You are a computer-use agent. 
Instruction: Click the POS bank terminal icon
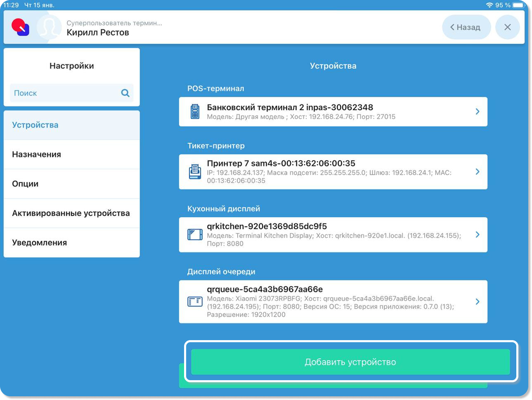pos(195,111)
